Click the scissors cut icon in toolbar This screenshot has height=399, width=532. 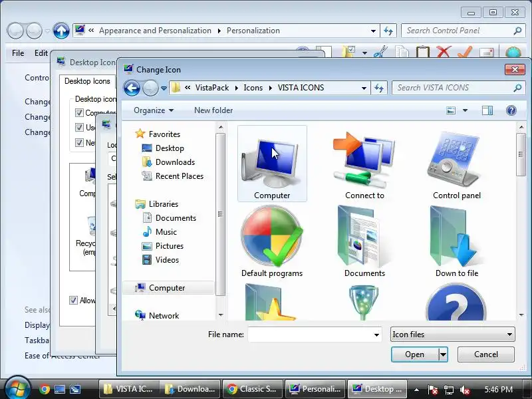tap(381, 52)
